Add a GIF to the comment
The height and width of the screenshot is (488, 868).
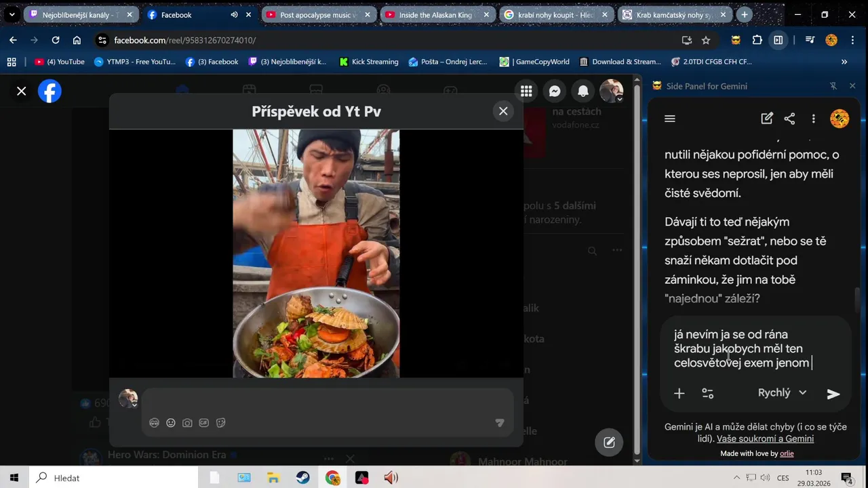point(204,423)
